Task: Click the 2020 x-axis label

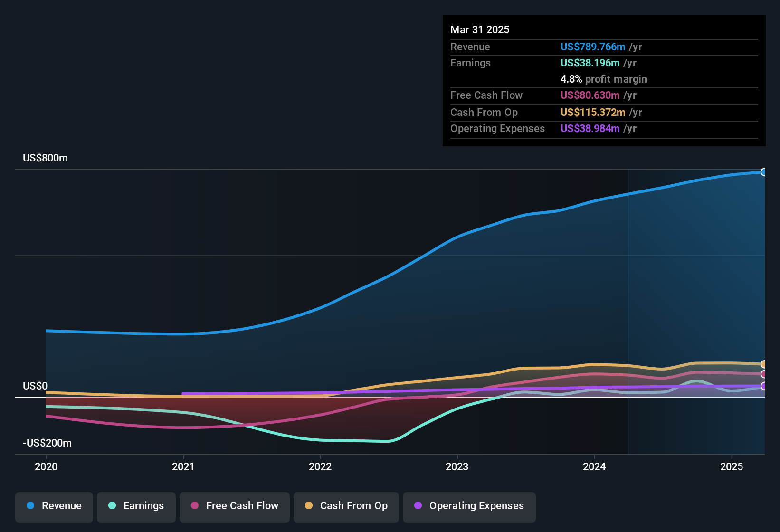Action: click(46, 466)
